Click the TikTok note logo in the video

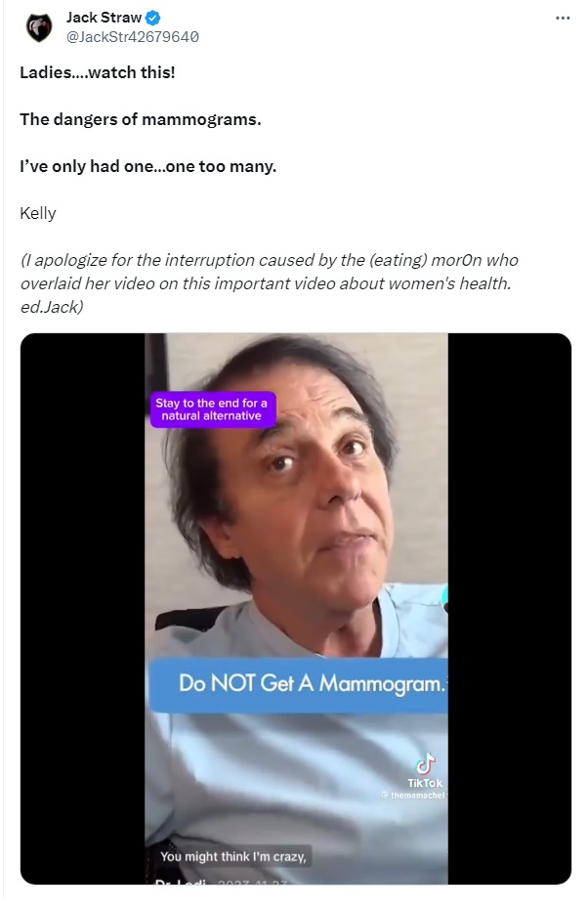tap(426, 763)
